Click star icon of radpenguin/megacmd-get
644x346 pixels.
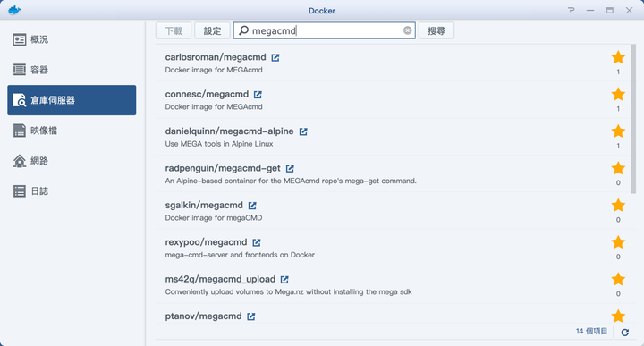click(x=618, y=168)
